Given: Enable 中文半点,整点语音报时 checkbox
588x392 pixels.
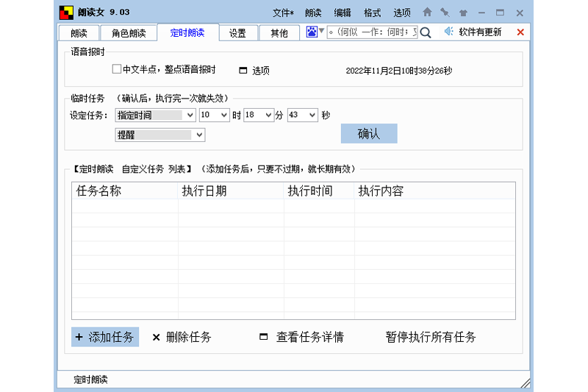Looking at the screenshot, I should [116, 70].
